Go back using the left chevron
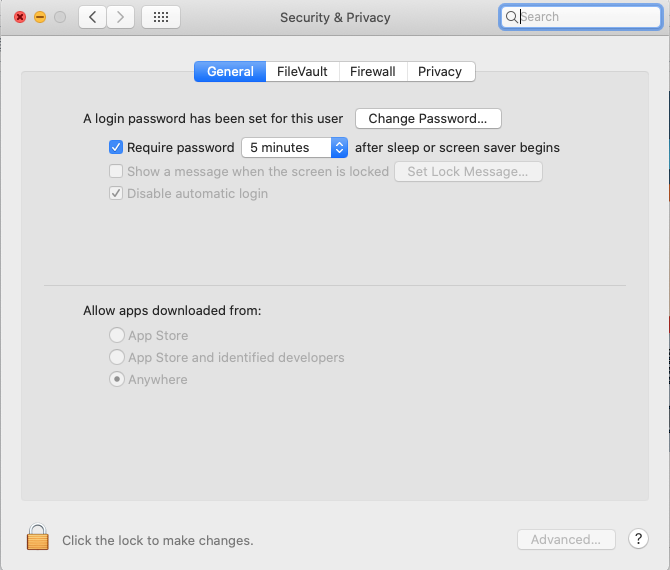This screenshot has height=570, width=670. tap(93, 17)
